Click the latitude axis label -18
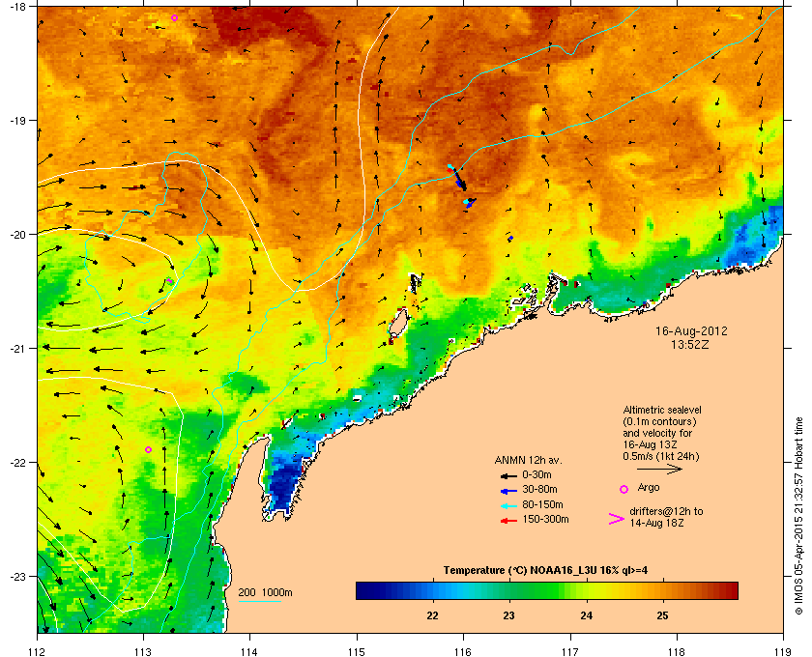This screenshot has height=657, width=812. pos(17,7)
